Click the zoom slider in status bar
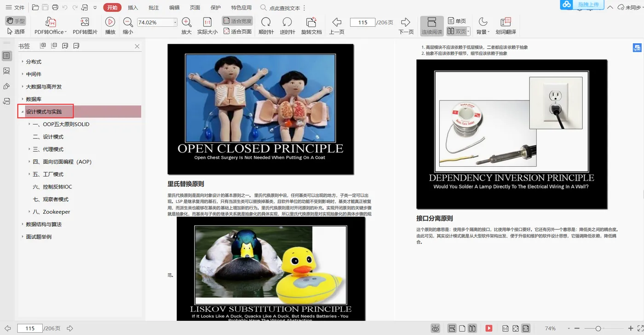This screenshot has width=644, height=335. (598, 329)
